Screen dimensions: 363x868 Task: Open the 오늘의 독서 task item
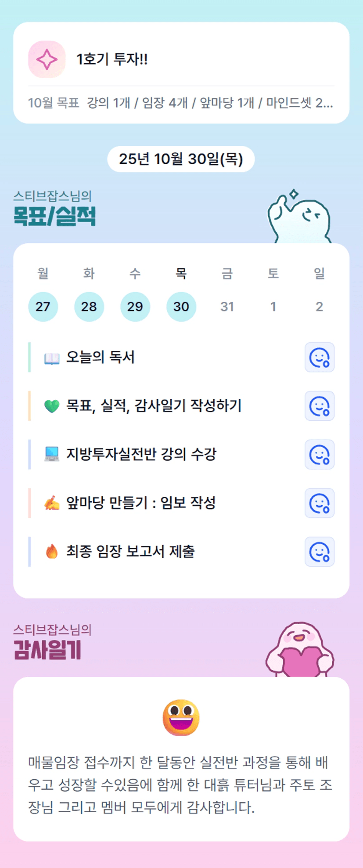coord(101,358)
